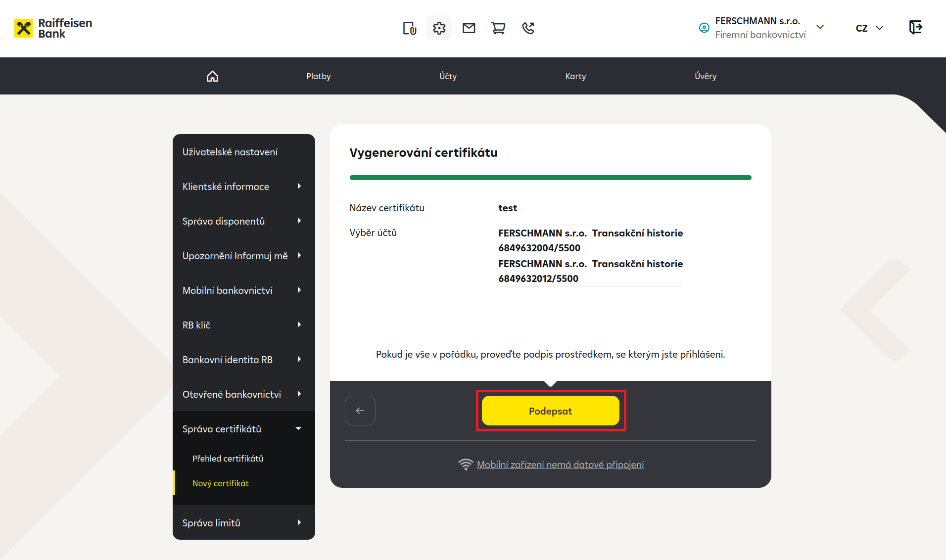Open the phone contact icon
Screen dimensions: 946x560
[x=528, y=28]
